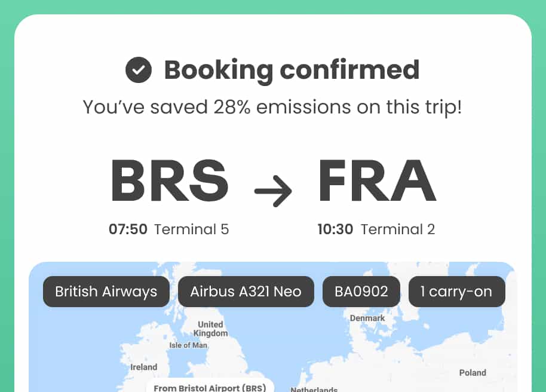Click the Airbus A321 Neo aircraft badge
Viewport: 546px width, 392px height.
point(246,292)
